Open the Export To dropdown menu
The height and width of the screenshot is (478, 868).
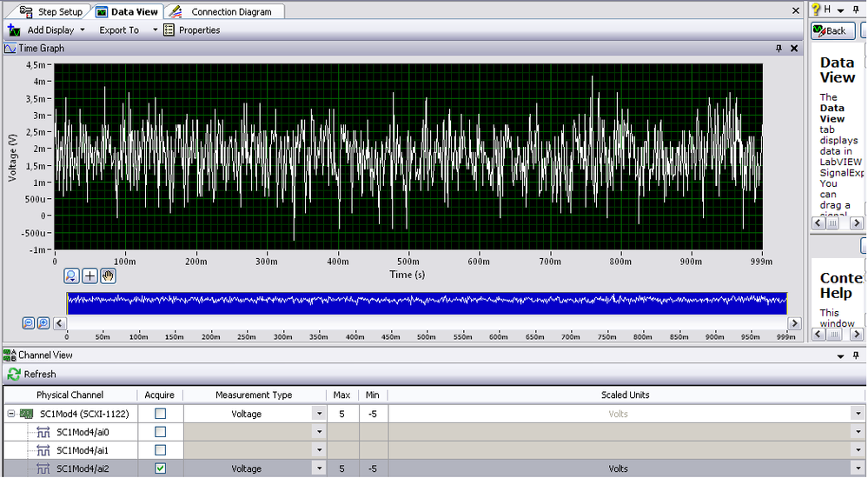(155, 30)
